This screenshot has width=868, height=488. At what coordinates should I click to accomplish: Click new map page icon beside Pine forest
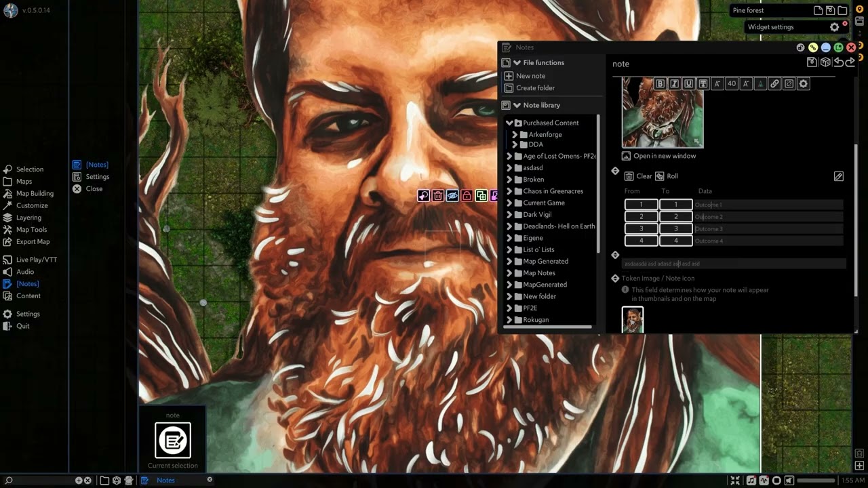click(x=818, y=10)
